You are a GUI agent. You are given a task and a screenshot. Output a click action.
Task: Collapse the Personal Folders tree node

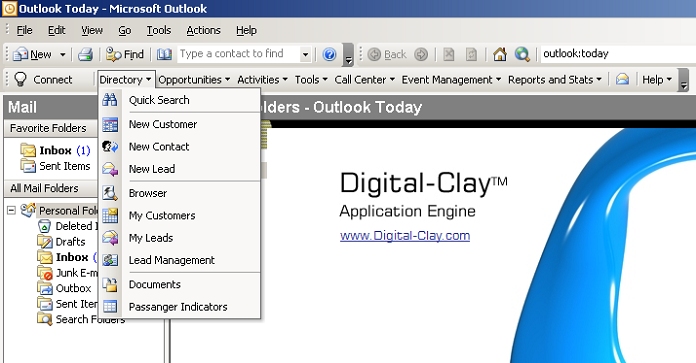pos(12,210)
